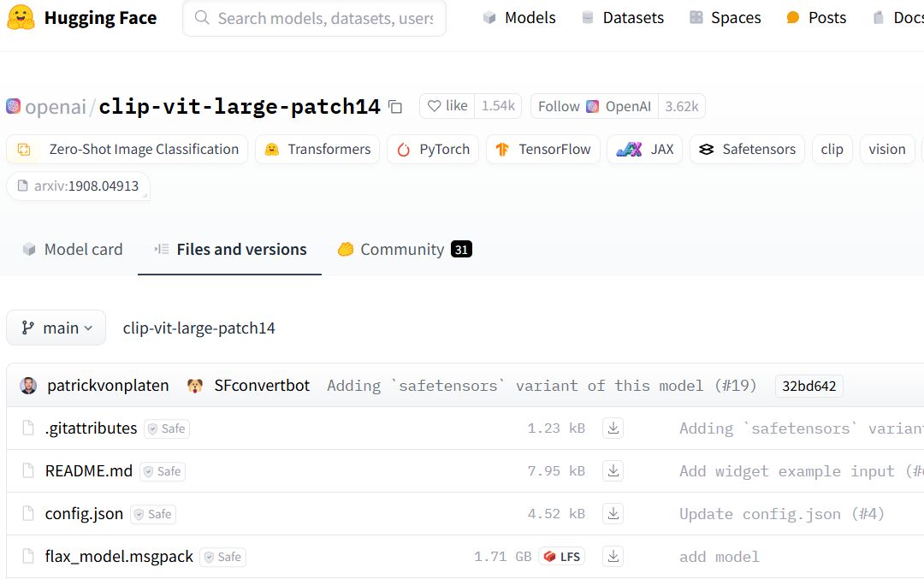Copy model name with the copy icon
The image size is (924, 579).
click(395, 107)
